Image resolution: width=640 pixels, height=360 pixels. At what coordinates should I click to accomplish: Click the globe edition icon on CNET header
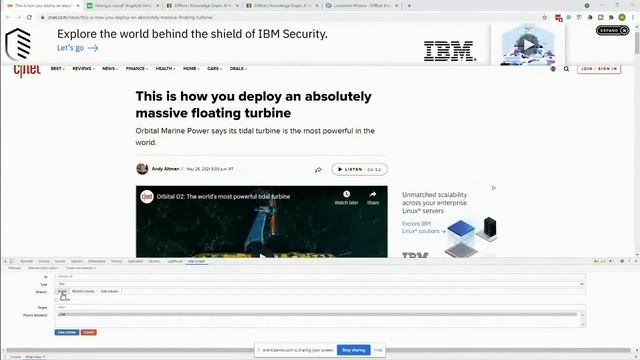553,69
